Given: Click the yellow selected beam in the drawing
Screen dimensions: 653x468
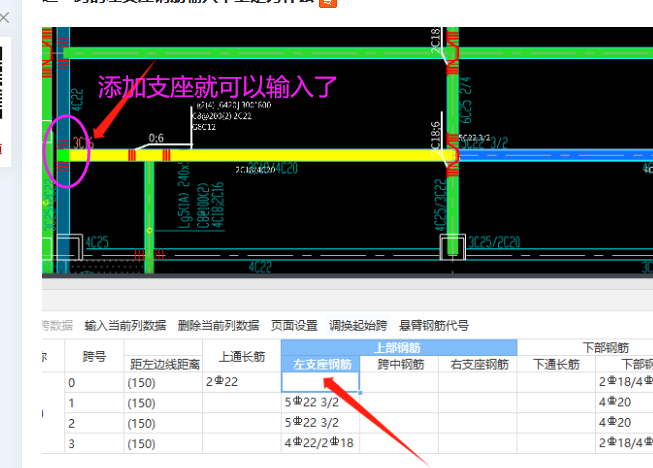Looking at the screenshot, I should coord(260,155).
